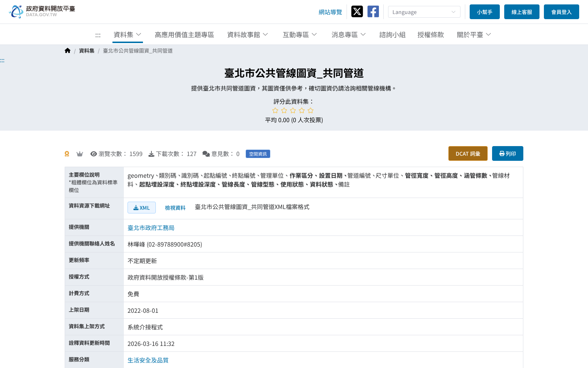This screenshot has width=588, height=368.
Task: Expand the 關於平臺 menu
Action: 474,35
